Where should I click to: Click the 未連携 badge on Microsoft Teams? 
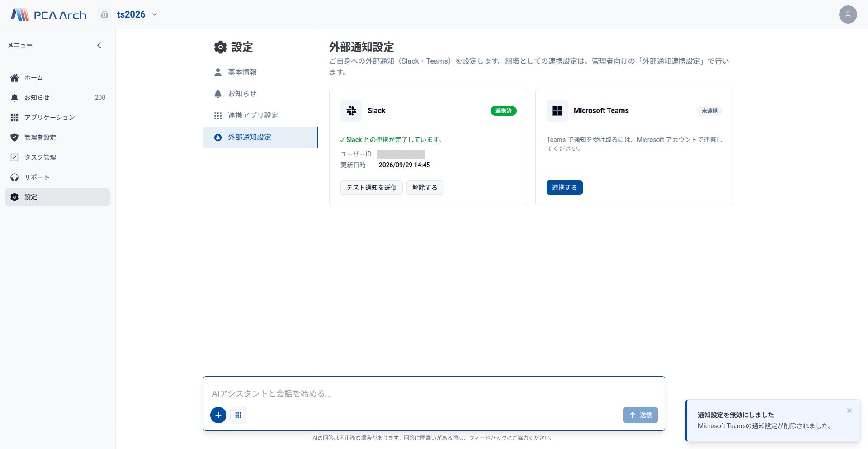709,111
